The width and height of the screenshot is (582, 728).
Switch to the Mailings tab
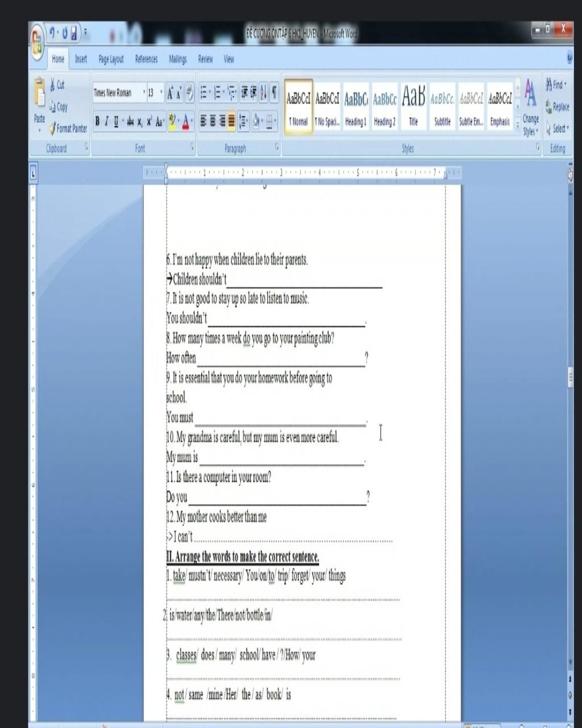pyautogui.click(x=177, y=59)
